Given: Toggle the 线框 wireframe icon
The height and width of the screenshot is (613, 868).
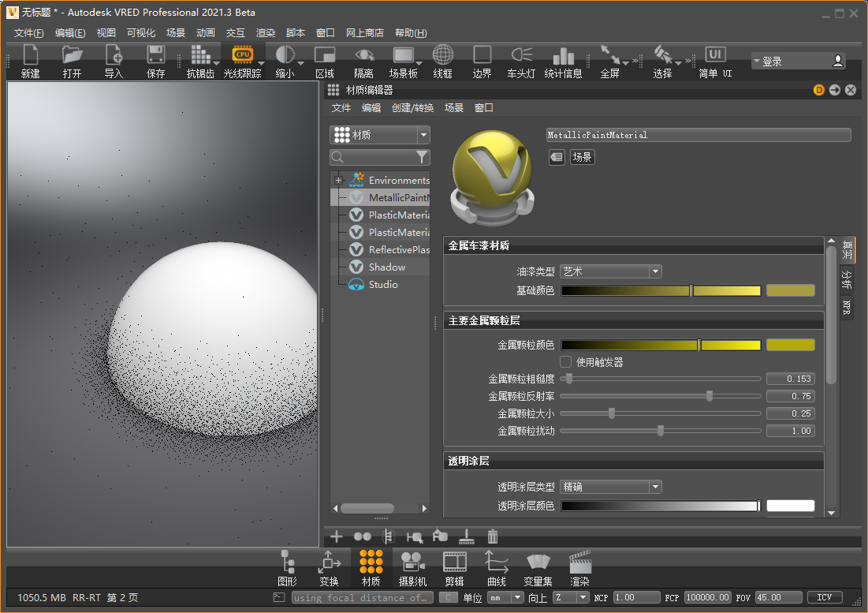Looking at the screenshot, I should [x=442, y=55].
